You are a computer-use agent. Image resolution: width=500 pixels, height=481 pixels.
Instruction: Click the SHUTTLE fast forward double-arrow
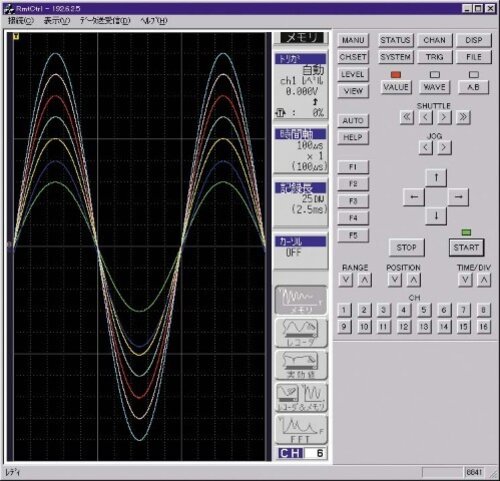pos(463,117)
